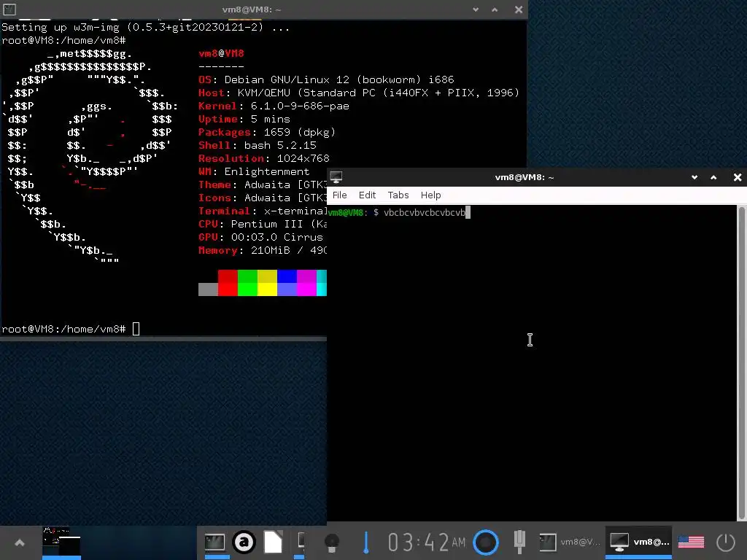The height and width of the screenshot is (560, 747).
Task: Open the File menu in the front terminal
Action: (339, 195)
